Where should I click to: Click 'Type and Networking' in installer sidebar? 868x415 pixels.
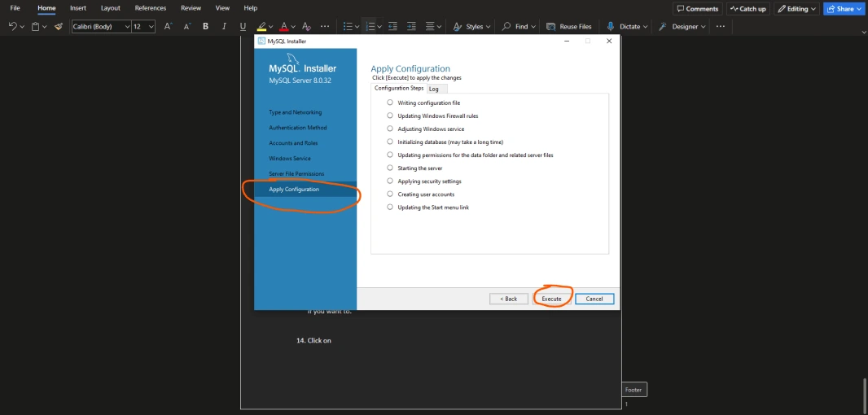click(x=295, y=112)
